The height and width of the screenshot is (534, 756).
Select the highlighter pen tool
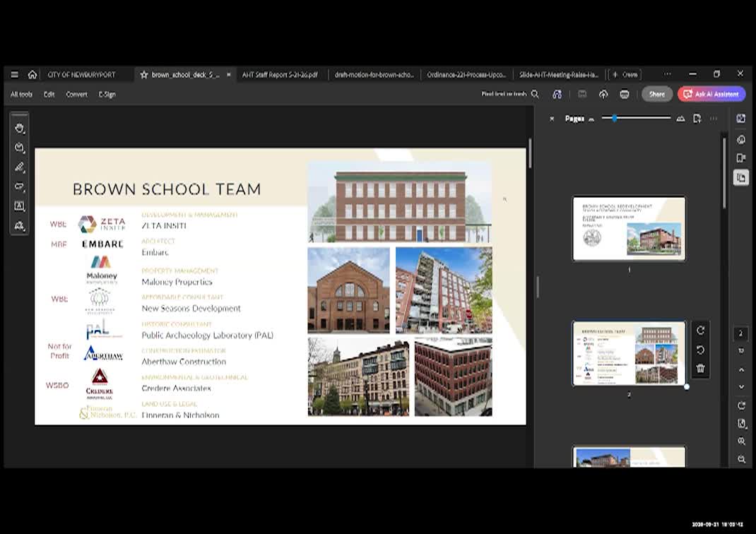[19, 167]
